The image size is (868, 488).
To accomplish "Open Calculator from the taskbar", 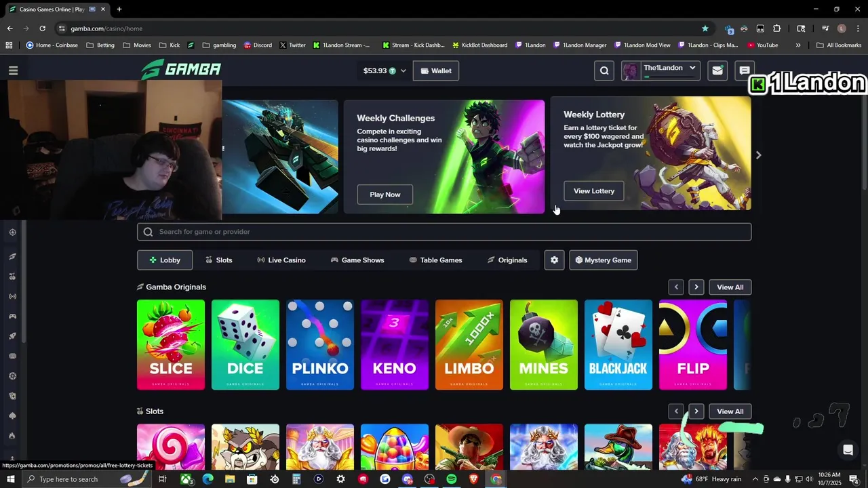I will pyautogui.click(x=296, y=479).
